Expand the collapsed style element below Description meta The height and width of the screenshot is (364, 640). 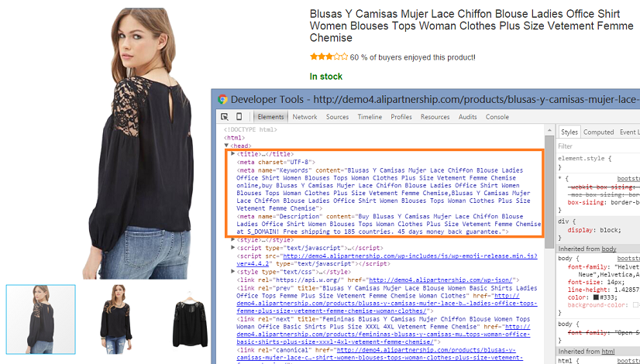point(232,239)
